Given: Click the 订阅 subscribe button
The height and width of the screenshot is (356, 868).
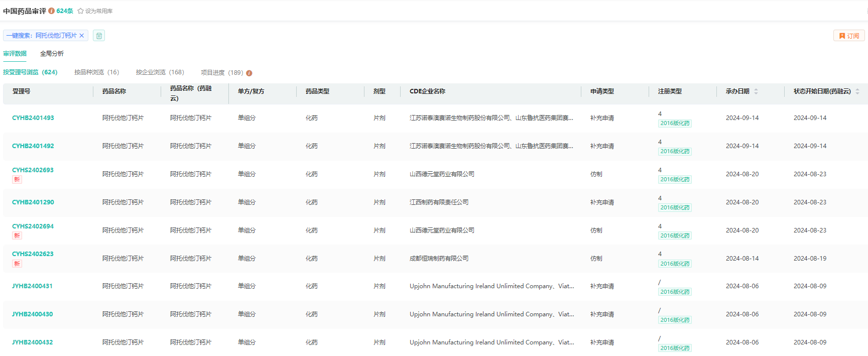Looking at the screenshot, I should pyautogui.click(x=849, y=36).
